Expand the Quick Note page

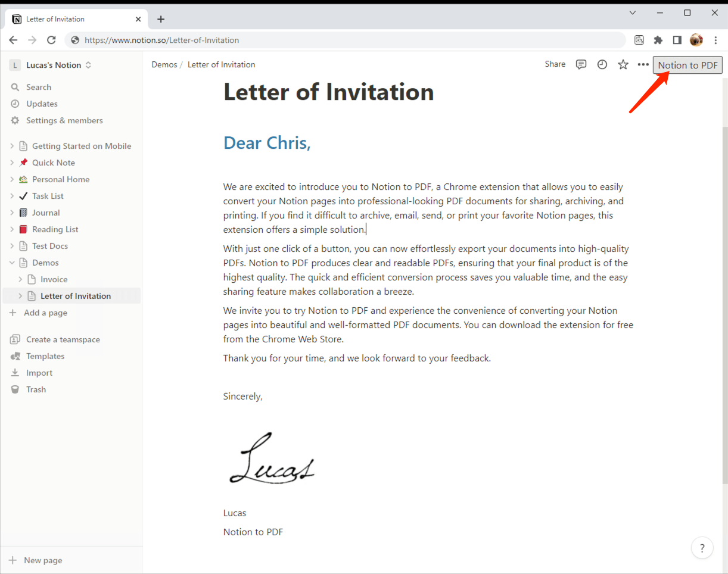tap(12, 163)
